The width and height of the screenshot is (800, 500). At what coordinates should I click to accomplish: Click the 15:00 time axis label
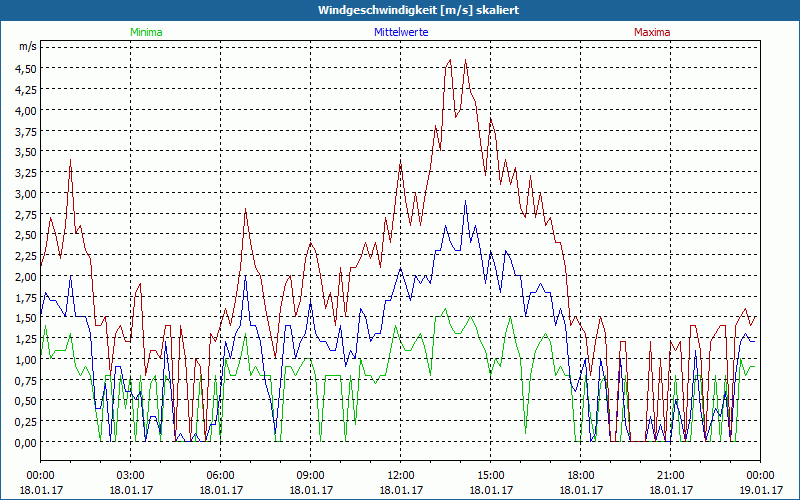point(491,476)
